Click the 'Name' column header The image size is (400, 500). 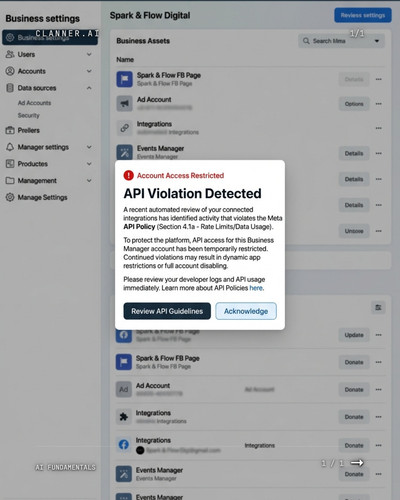(x=125, y=60)
